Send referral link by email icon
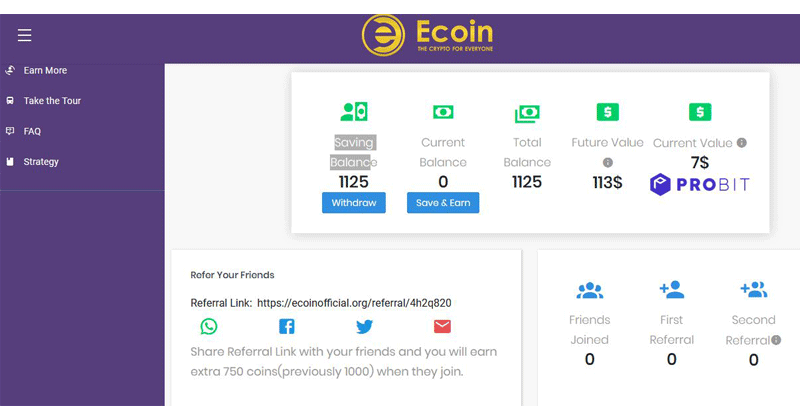 [442, 326]
